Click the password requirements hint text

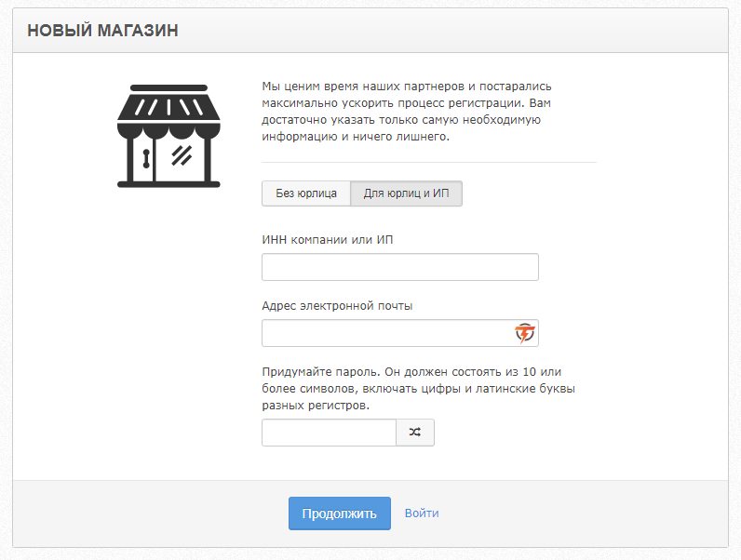click(x=419, y=389)
